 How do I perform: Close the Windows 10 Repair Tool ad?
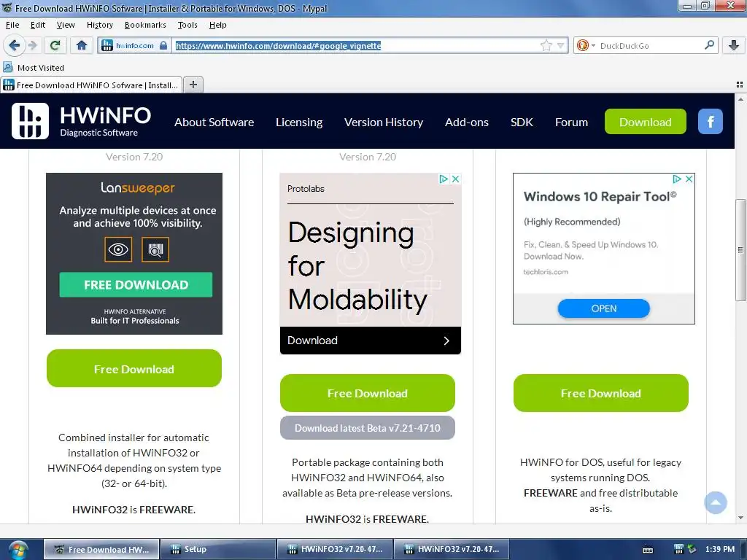[x=689, y=179]
